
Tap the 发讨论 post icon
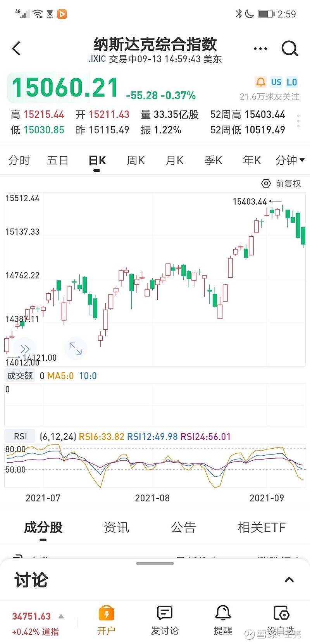coord(165,613)
